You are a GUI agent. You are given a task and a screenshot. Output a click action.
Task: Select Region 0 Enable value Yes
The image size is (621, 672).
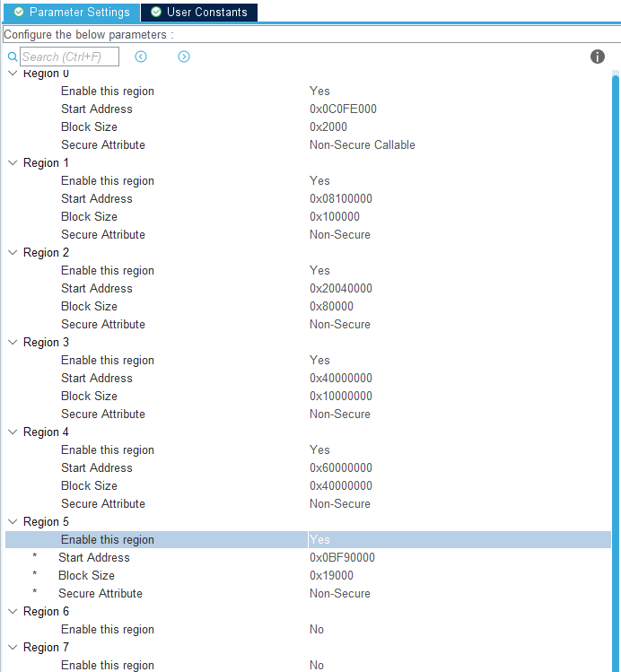point(319,92)
